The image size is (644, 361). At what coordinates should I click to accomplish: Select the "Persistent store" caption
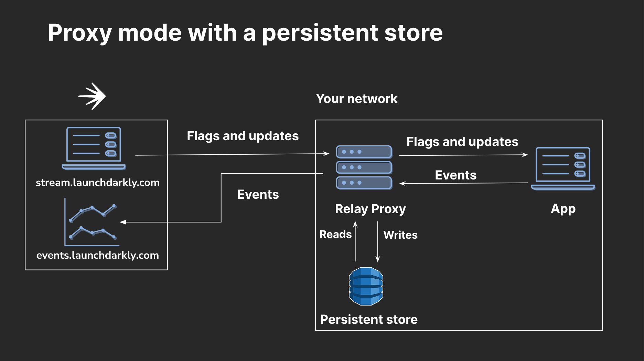369,320
